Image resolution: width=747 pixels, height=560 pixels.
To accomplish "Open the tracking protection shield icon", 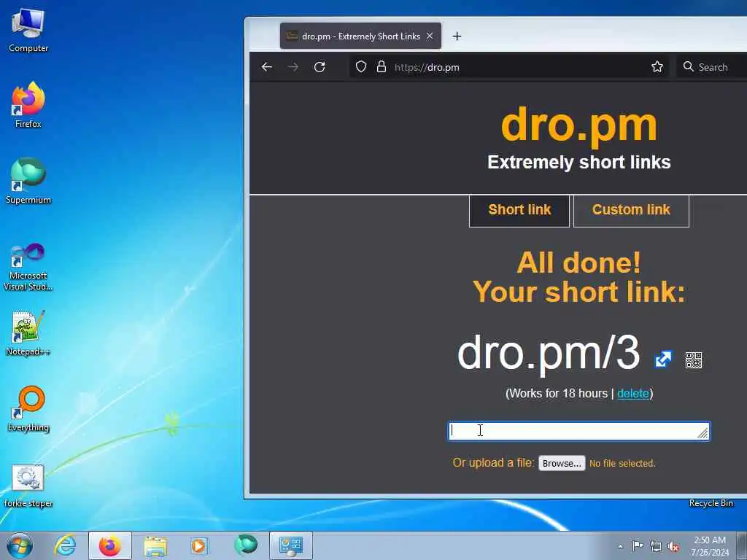I will coord(361,66).
